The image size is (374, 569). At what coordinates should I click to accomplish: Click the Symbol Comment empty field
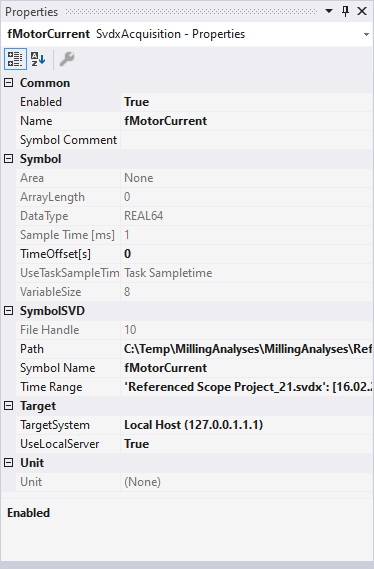click(x=247, y=140)
